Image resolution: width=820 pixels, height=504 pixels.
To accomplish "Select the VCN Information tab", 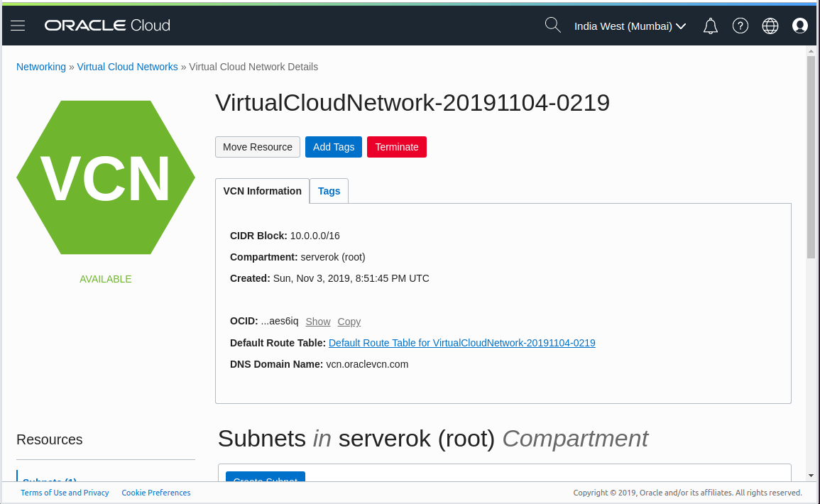I will click(x=262, y=191).
